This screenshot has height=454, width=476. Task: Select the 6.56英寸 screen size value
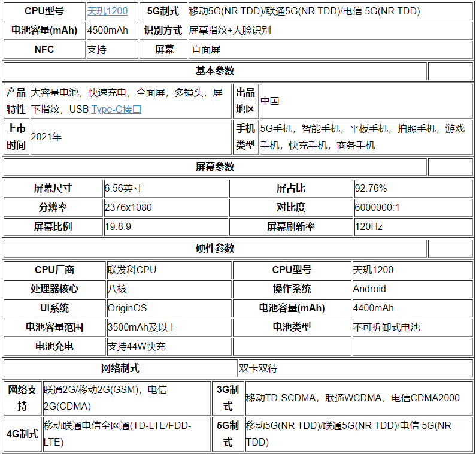pos(123,189)
